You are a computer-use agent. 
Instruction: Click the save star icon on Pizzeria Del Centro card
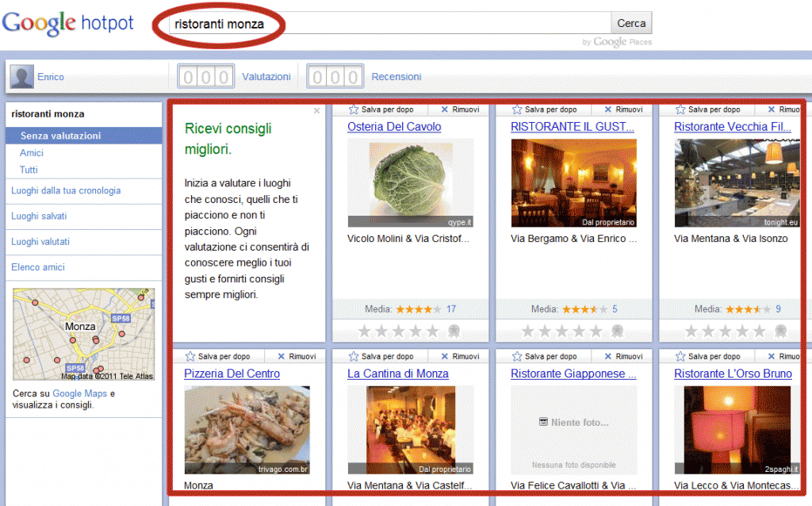(190, 356)
